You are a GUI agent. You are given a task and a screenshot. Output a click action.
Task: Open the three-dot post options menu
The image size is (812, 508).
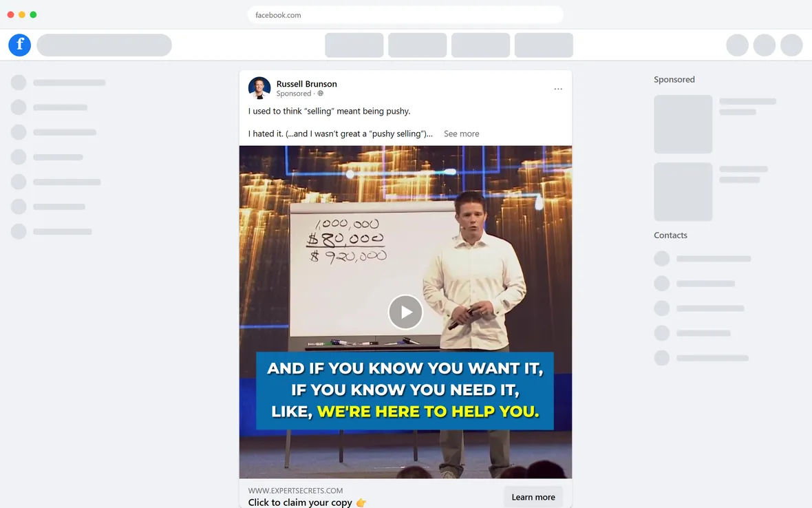point(557,89)
